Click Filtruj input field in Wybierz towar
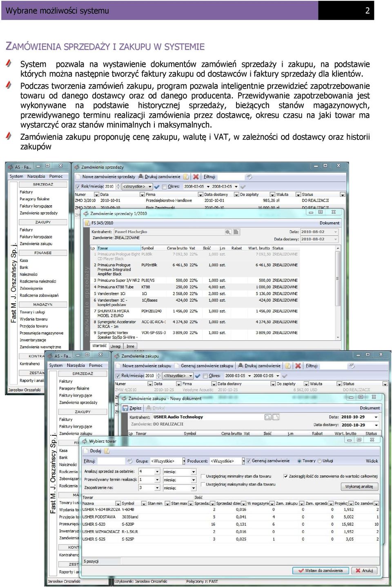 (x=111, y=461)
